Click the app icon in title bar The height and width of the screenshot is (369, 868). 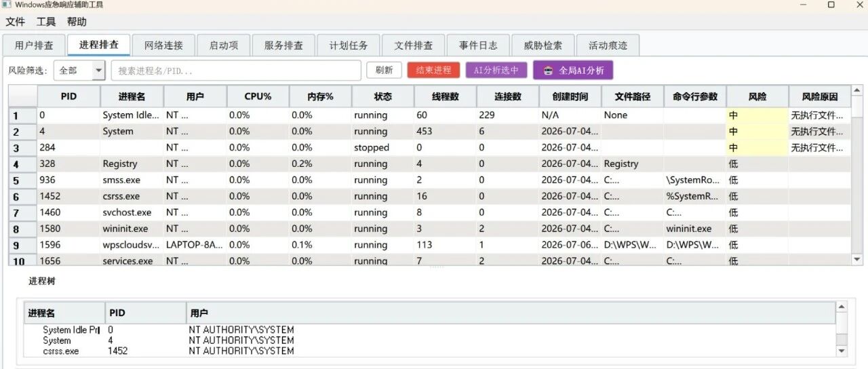(x=7, y=5)
